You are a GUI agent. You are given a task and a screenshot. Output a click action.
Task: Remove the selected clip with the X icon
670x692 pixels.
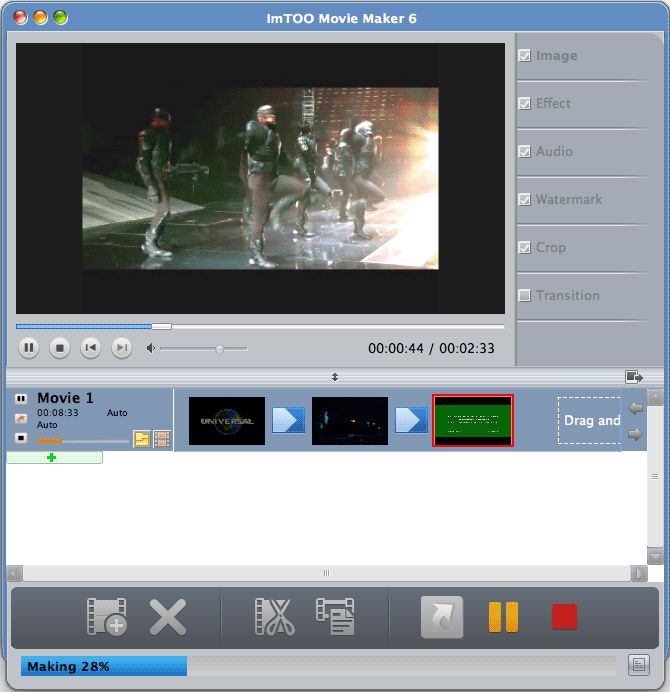[168, 617]
